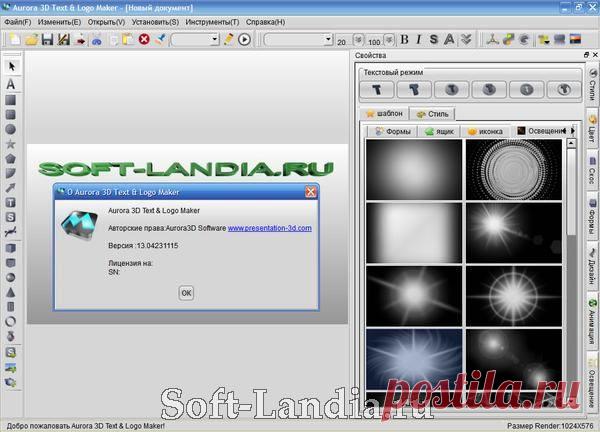600x432 pixels.
Task: Open the www.presentation-3d.com link
Action: [x=269, y=228]
